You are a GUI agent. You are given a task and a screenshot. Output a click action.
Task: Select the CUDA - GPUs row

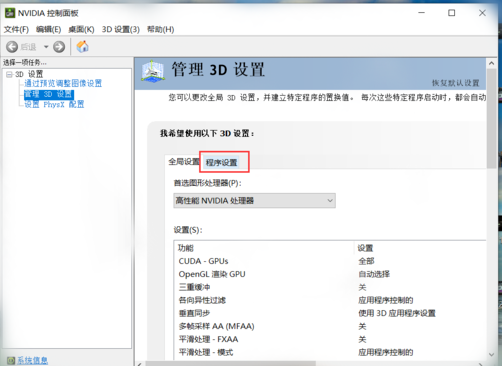pyautogui.click(x=330, y=261)
